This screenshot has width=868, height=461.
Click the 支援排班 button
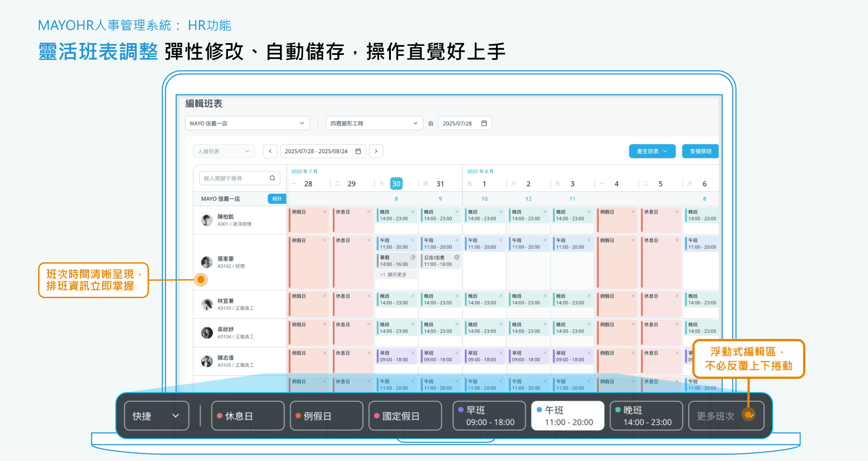tap(700, 151)
